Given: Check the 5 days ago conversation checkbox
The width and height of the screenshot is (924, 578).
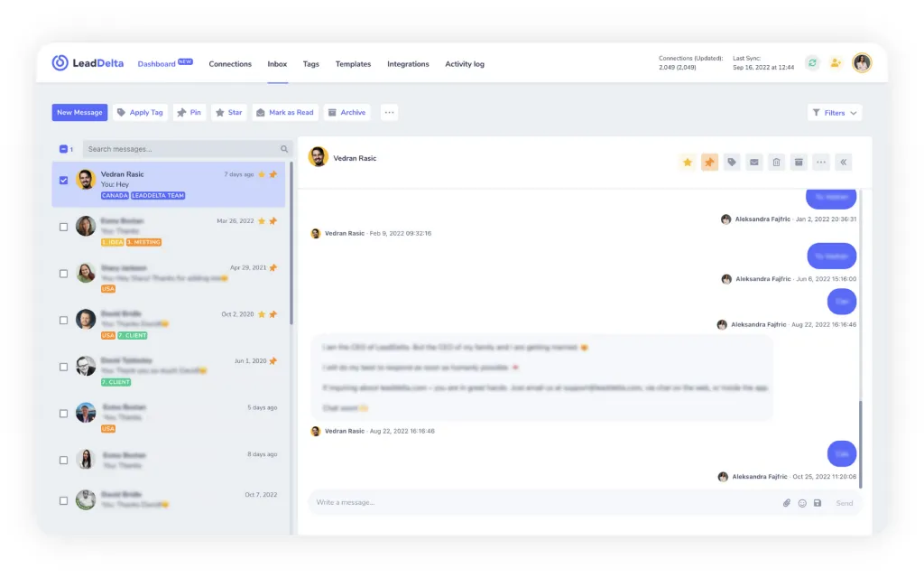Looking at the screenshot, I should point(64,414).
